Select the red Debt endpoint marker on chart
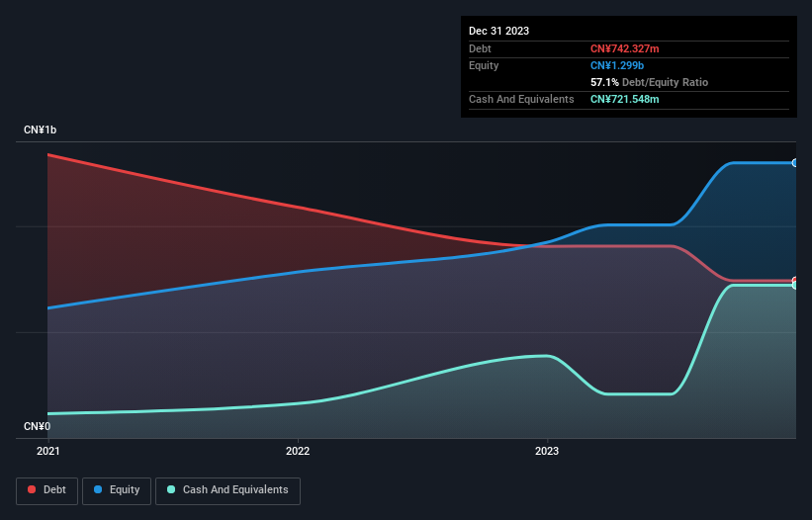This screenshot has height=520, width=812. 795,281
